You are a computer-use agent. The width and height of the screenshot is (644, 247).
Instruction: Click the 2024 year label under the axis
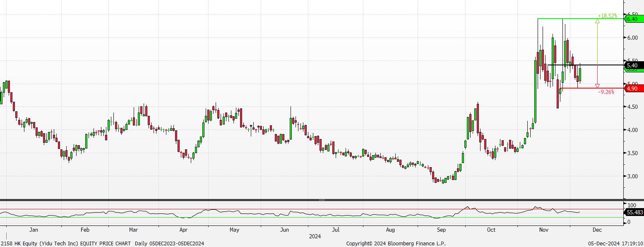pyautogui.click(x=314, y=237)
